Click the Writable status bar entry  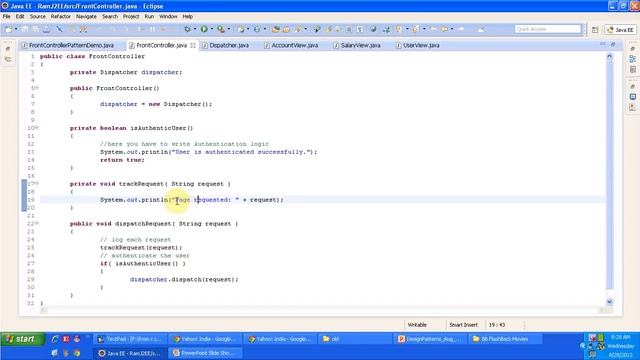(417, 325)
